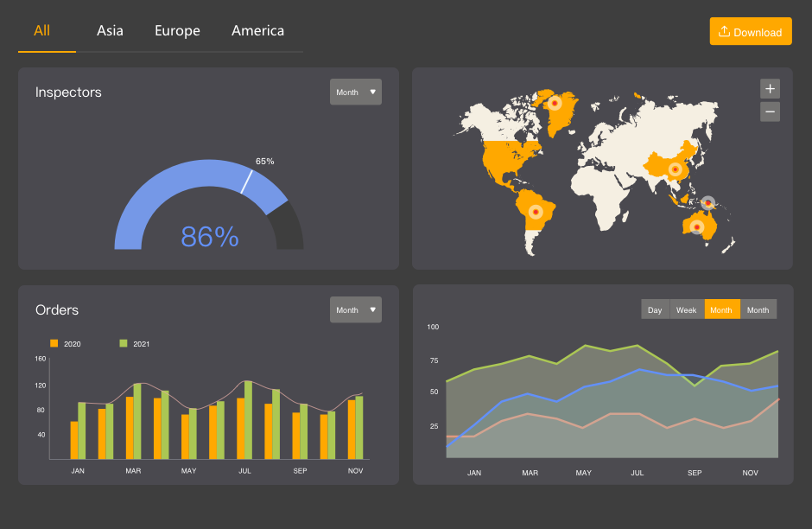The height and width of the screenshot is (529, 812).
Task: Select the gray Month range button
Action: pyautogui.click(x=758, y=309)
